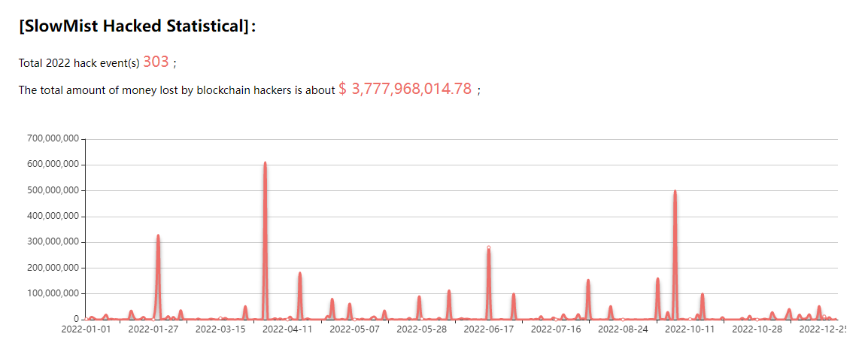
Task: Click the 100,000,000 y-axis value
Action: pyautogui.click(x=53, y=293)
